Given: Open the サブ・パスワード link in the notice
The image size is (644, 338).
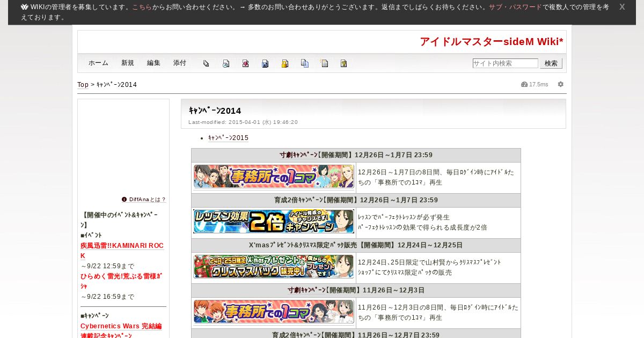Looking at the screenshot, I should coord(515,7).
